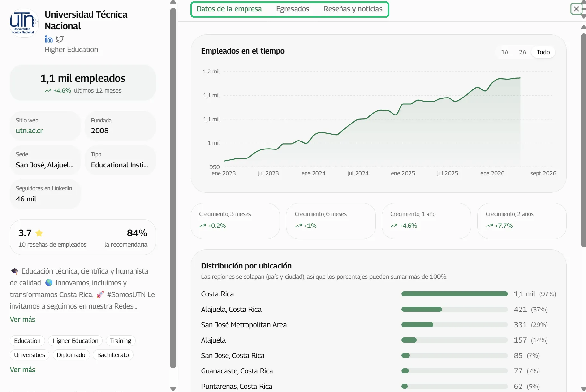This screenshot has width=586, height=392.
Task: Set chart range to 1A
Action: coord(504,52)
